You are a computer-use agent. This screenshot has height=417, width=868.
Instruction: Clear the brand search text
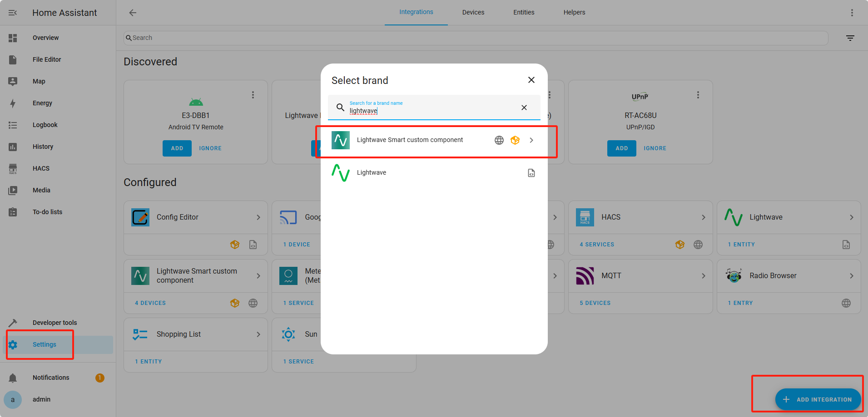pyautogui.click(x=524, y=108)
